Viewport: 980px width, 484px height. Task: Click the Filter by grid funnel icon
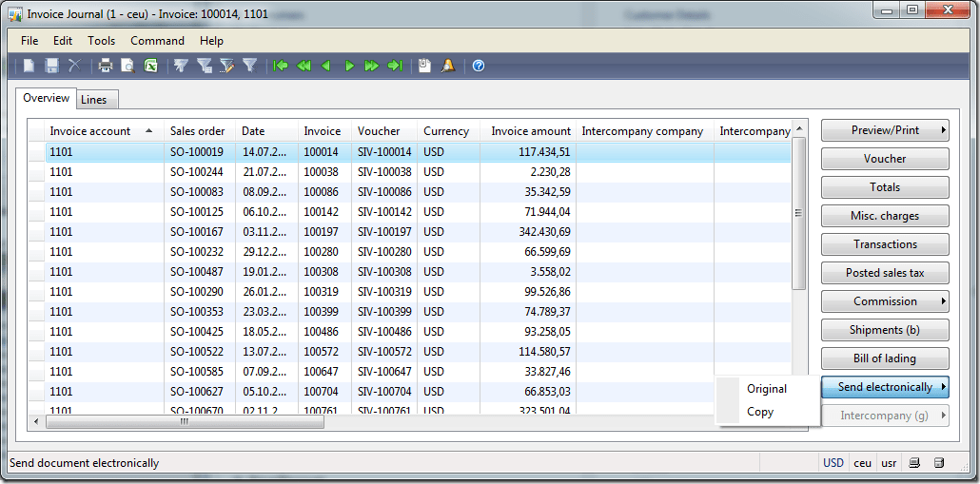(205, 66)
